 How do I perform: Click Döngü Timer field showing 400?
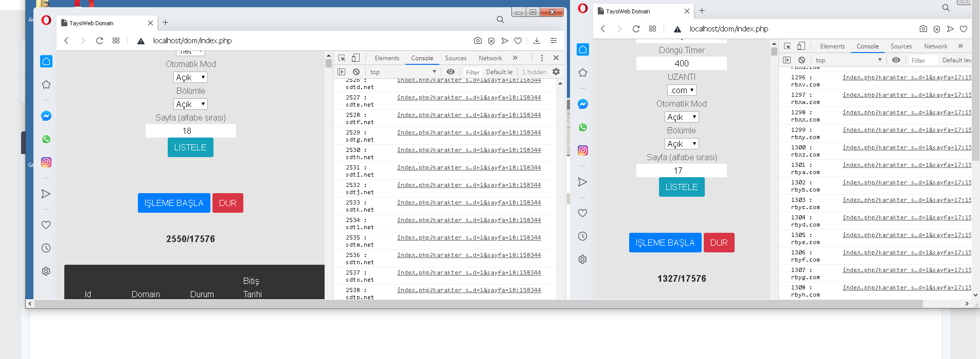(x=682, y=63)
